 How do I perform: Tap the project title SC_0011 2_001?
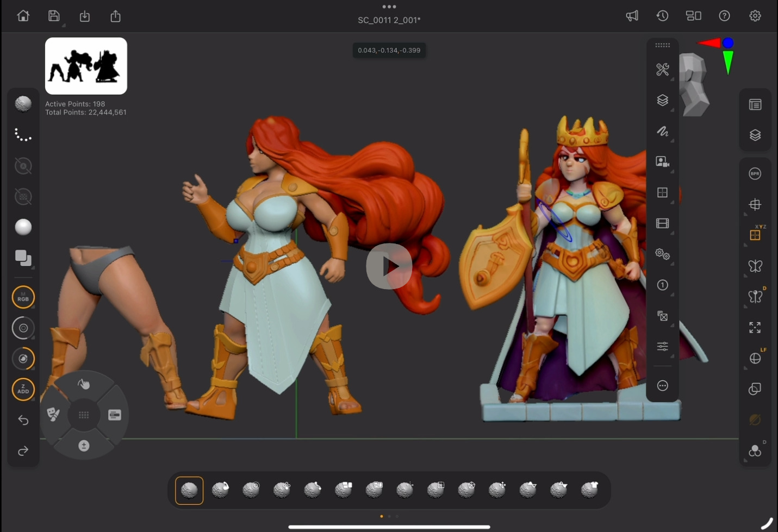(389, 20)
